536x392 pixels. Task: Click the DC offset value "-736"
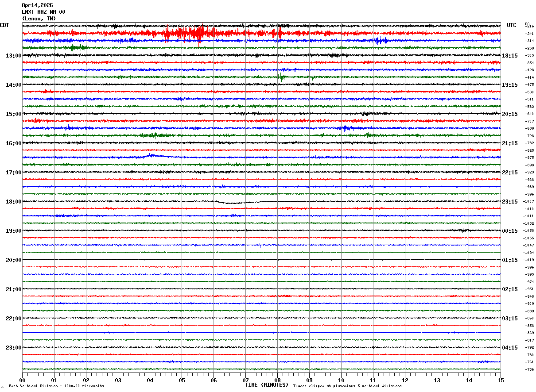[x=529, y=369]
